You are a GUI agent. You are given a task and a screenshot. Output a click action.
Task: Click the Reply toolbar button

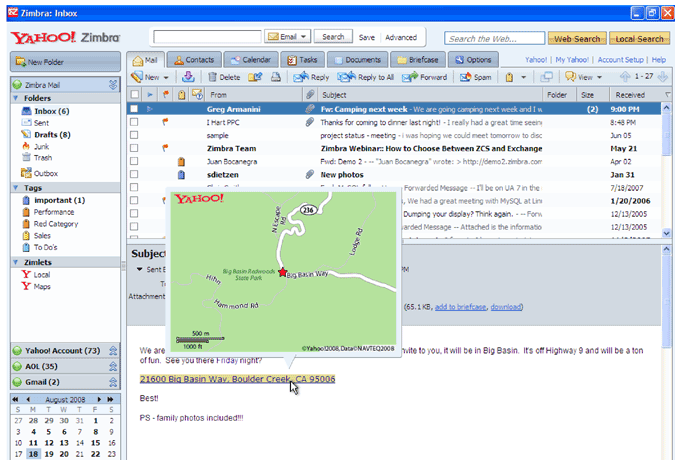(312, 77)
